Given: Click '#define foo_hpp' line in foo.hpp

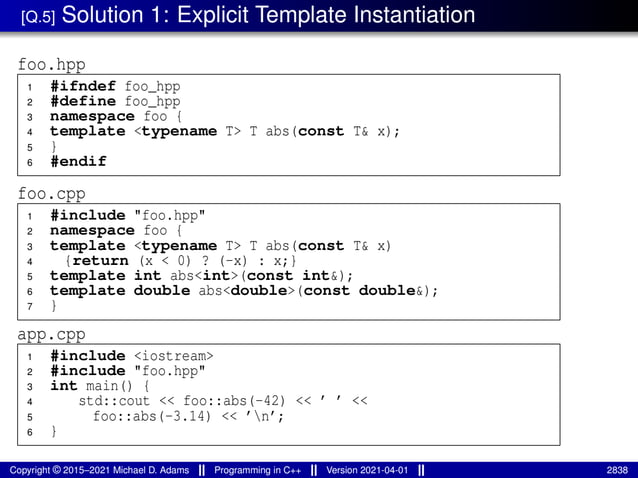Looking at the screenshot, I should coord(116,101).
